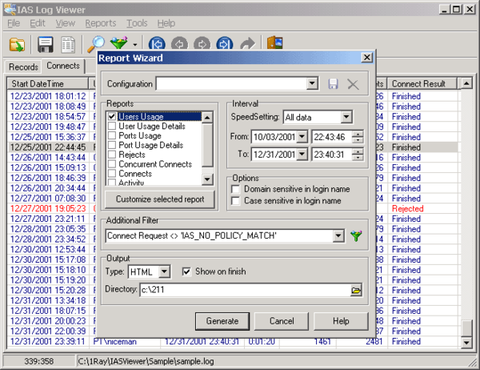Select row 12/23/2001 18:01:12
Viewport: 480px width, 370px height.
click(48, 96)
